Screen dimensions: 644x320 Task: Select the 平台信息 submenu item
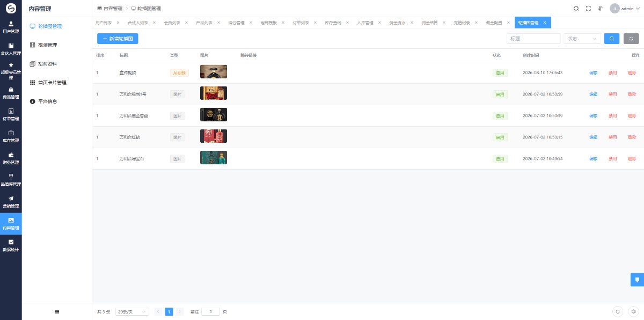[x=57, y=101]
